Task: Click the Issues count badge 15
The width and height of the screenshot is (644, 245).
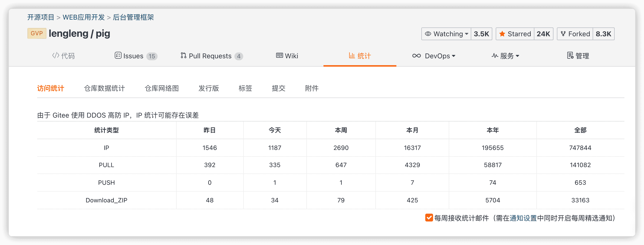Action: pyautogui.click(x=152, y=56)
